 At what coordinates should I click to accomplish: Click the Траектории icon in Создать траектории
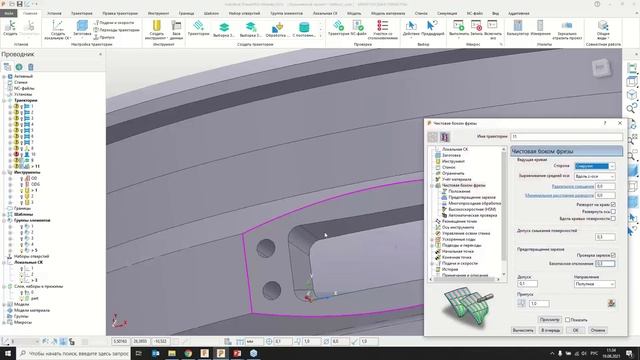(x=198, y=28)
